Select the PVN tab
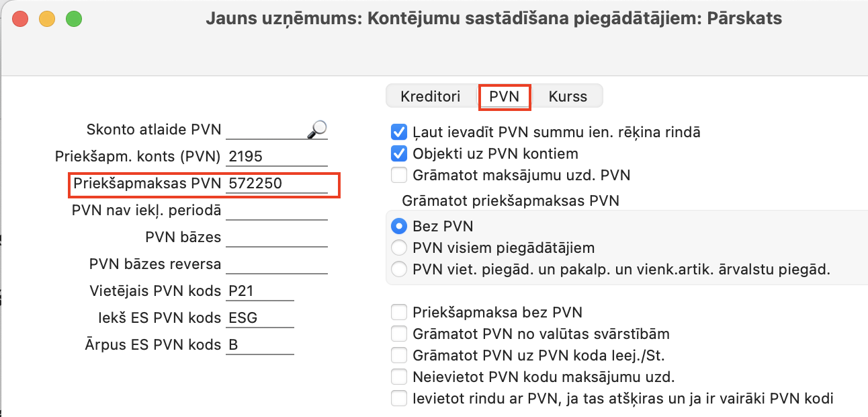This screenshot has width=868, height=417. pos(505,96)
